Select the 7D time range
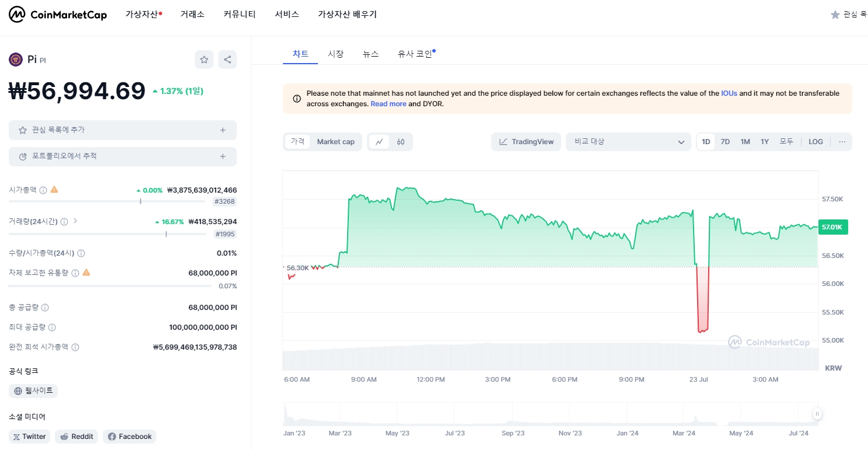The width and height of the screenshot is (868, 450). pos(725,142)
